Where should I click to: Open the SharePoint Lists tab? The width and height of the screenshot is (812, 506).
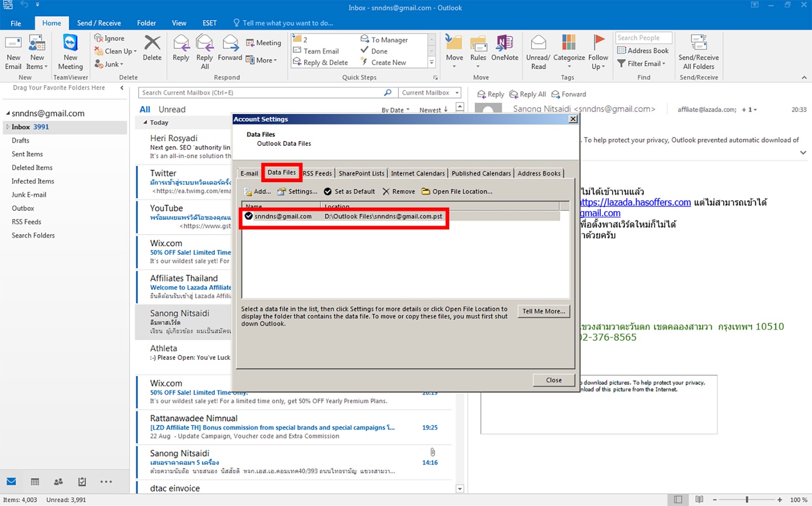pyautogui.click(x=361, y=174)
